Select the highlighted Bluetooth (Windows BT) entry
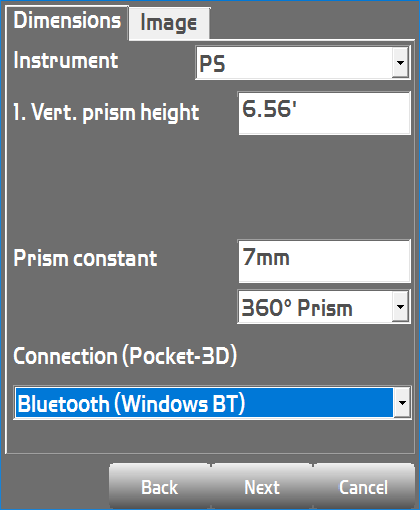Image resolution: width=420 pixels, height=510 pixels. tap(204, 403)
